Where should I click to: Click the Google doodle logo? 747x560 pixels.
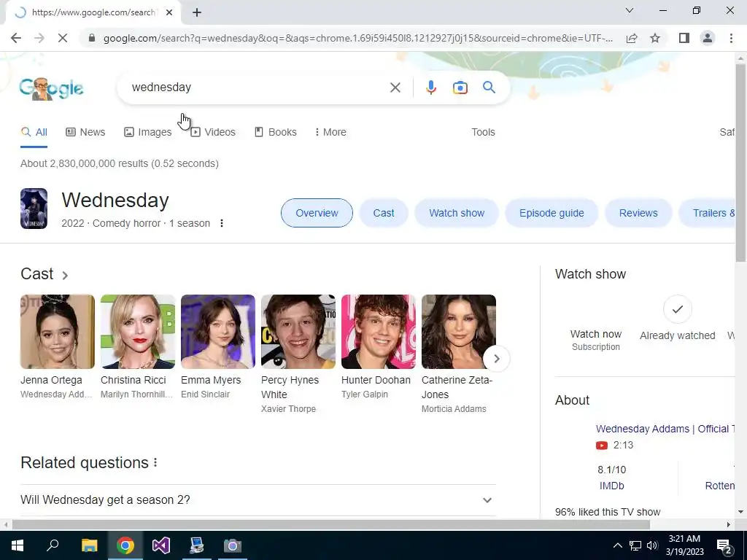[x=52, y=88]
